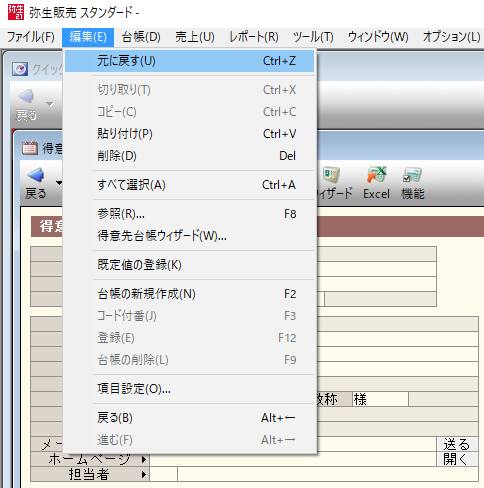Open the オプション(L) menu
Image resolution: width=484 pixels, height=488 pixels.
point(452,37)
